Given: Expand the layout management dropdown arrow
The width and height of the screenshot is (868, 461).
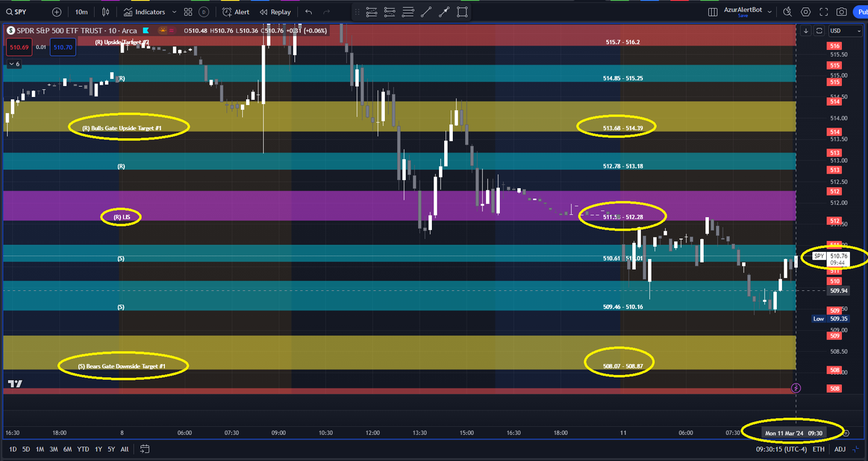Looking at the screenshot, I should [x=770, y=12].
